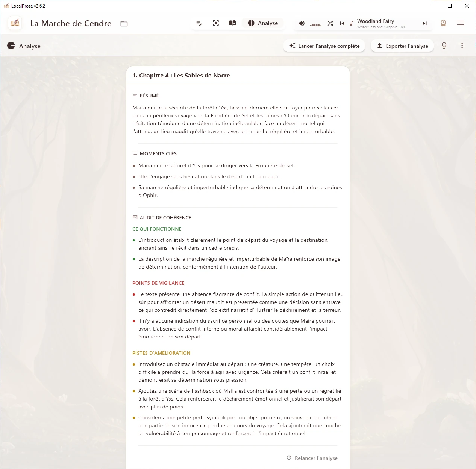Click the CE QUI FONCTIONNE label
Image resolution: width=476 pixels, height=469 pixels.
[x=157, y=229]
